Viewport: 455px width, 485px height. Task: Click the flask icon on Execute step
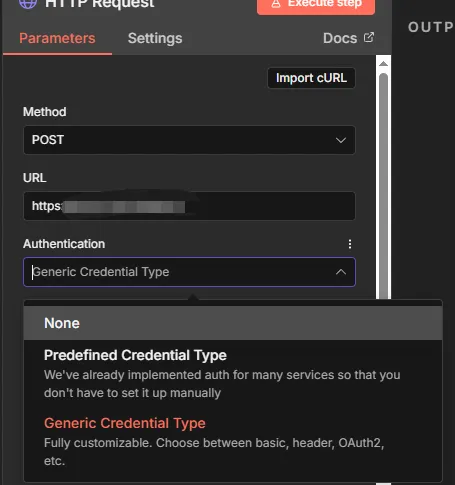tap(276, 4)
